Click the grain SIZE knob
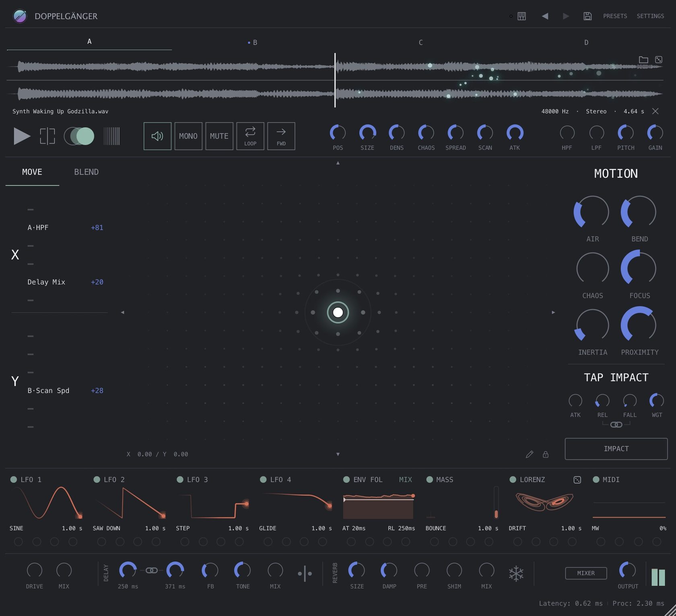The height and width of the screenshot is (616, 676). coord(367,133)
